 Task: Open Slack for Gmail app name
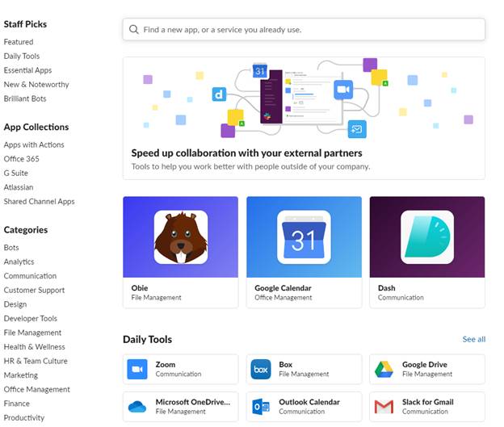(x=428, y=402)
